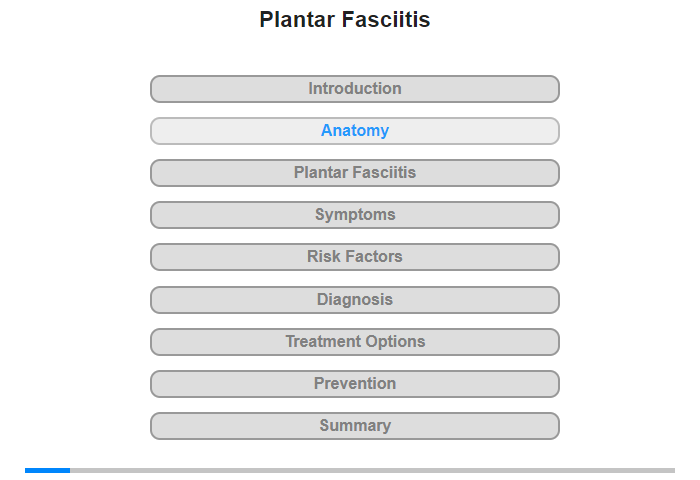The width and height of the screenshot is (700, 480).
Task: Open Treatment Options
Action: (354, 342)
